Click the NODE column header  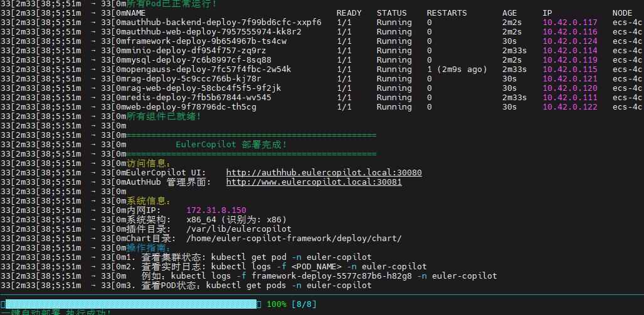[x=623, y=13]
